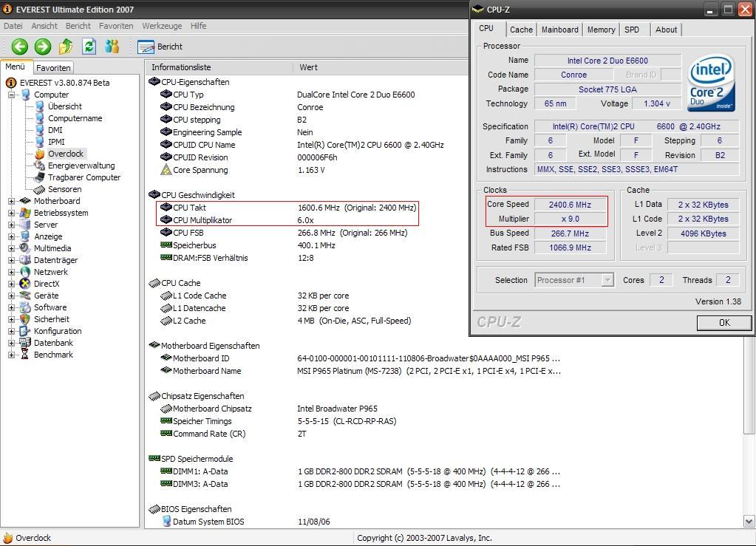The width and height of the screenshot is (756, 546).
Task: Click OK button in CPU-Z
Action: [x=724, y=323]
